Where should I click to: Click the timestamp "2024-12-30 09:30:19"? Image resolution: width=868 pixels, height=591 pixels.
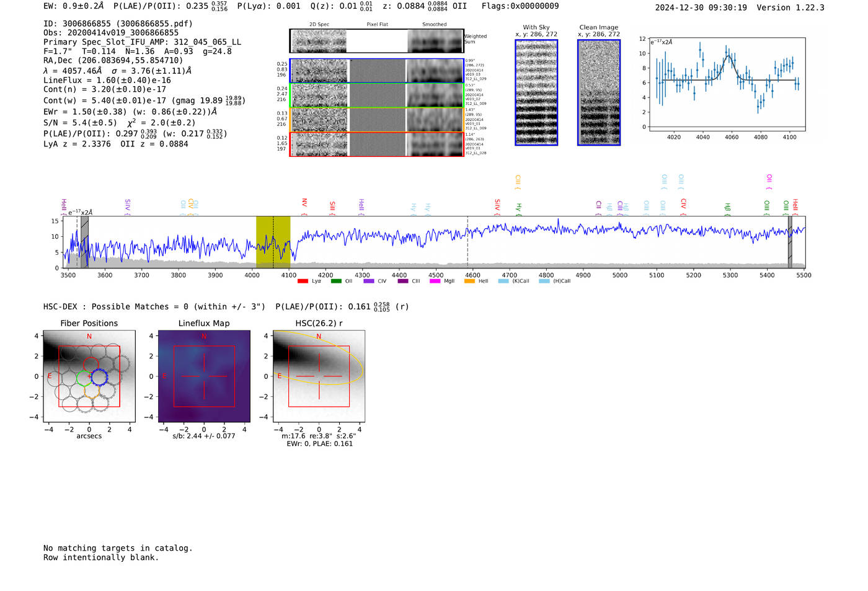click(701, 7)
